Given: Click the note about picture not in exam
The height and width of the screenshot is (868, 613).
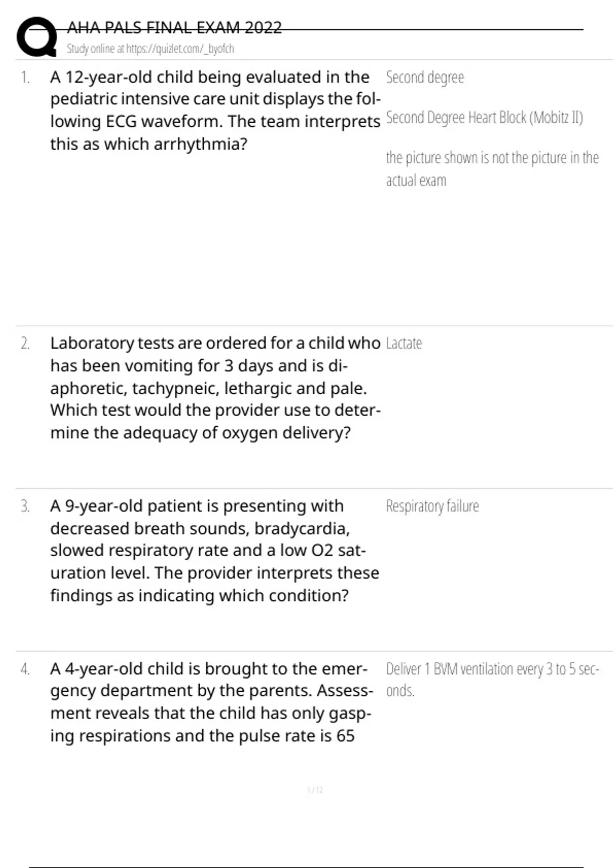Looking at the screenshot, I should 491,168.
